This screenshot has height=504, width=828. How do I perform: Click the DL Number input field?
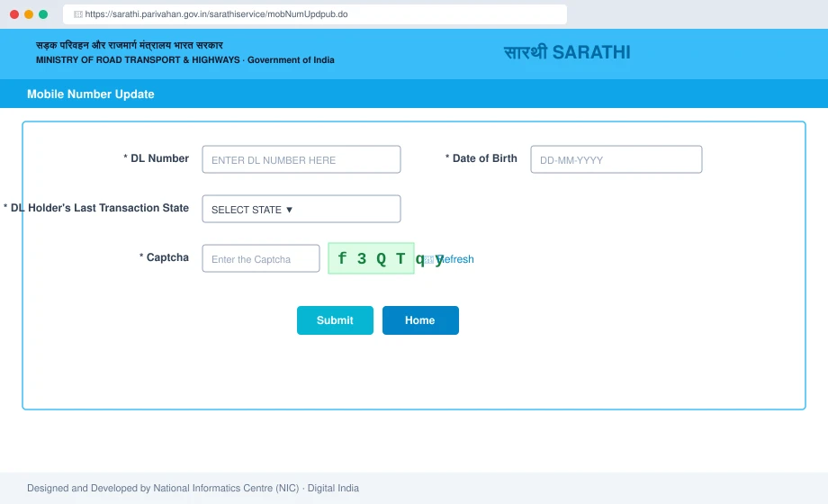[301, 159]
